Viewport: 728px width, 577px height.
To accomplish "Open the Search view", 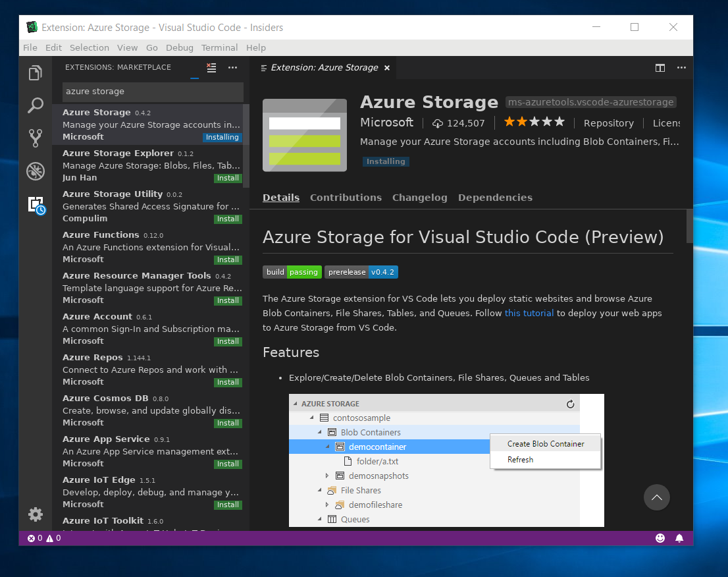I will 35,105.
